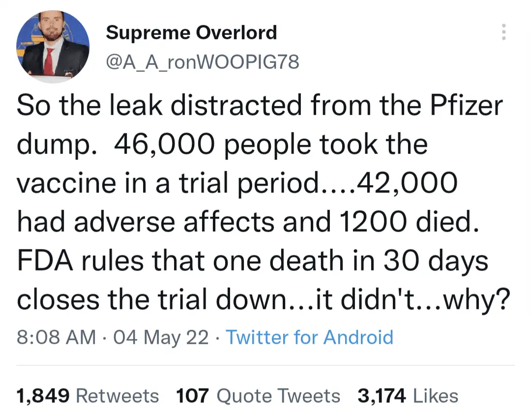Image resolution: width=531 pixels, height=420 pixels.
Task: Show the 107 Quote Tweets
Action: pyautogui.click(x=258, y=396)
